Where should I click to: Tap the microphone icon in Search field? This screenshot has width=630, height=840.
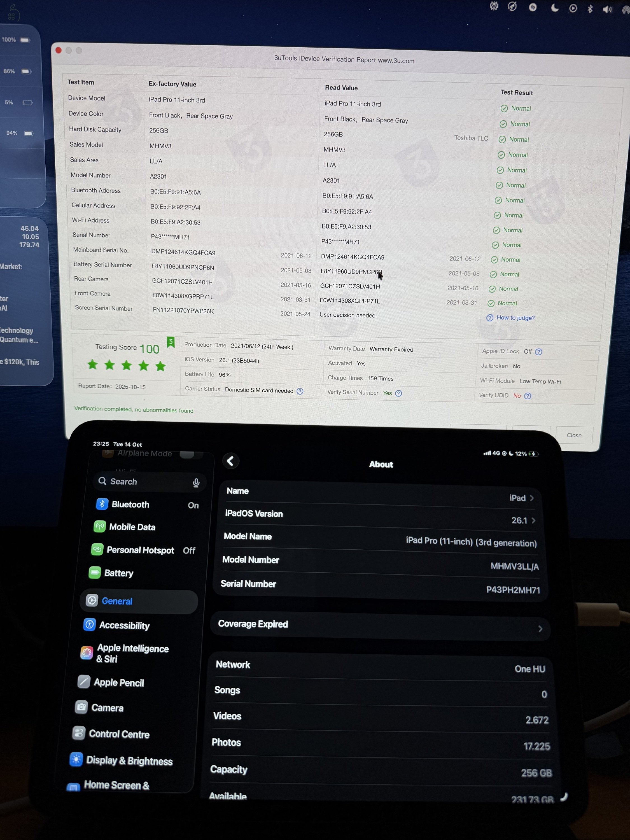coord(196,482)
